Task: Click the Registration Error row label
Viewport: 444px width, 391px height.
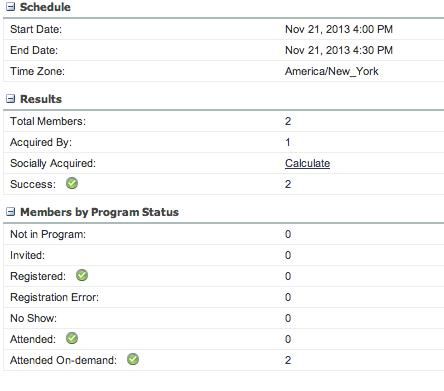Action: pos(54,297)
